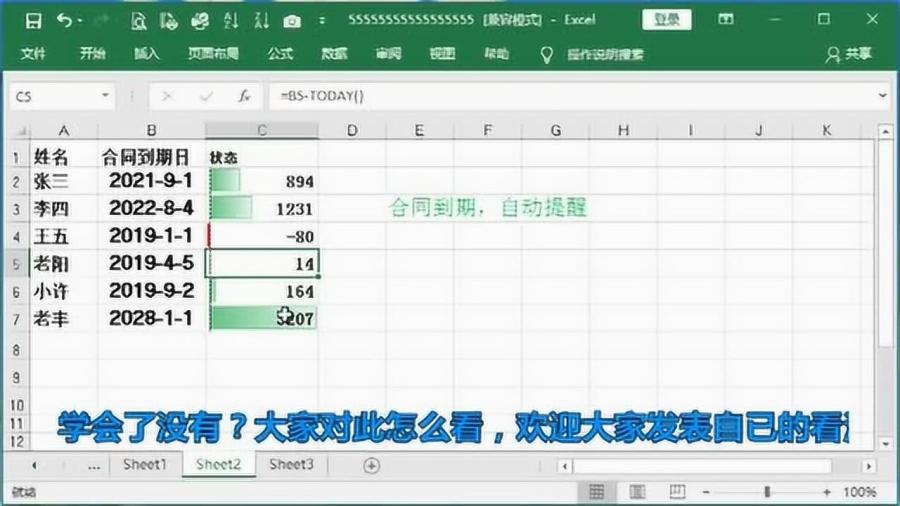Click the 登录 sign-in button
900x506 pixels.
tap(666, 20)
